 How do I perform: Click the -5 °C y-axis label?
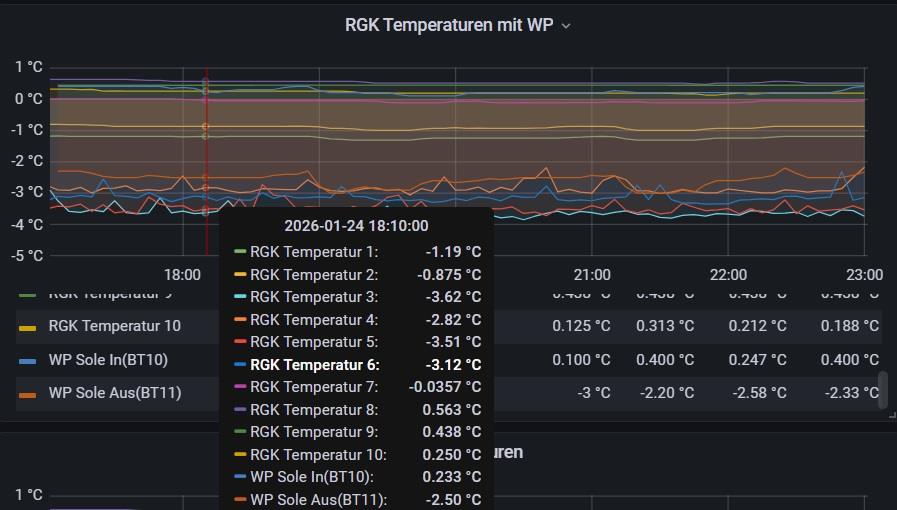click(28, 255)
